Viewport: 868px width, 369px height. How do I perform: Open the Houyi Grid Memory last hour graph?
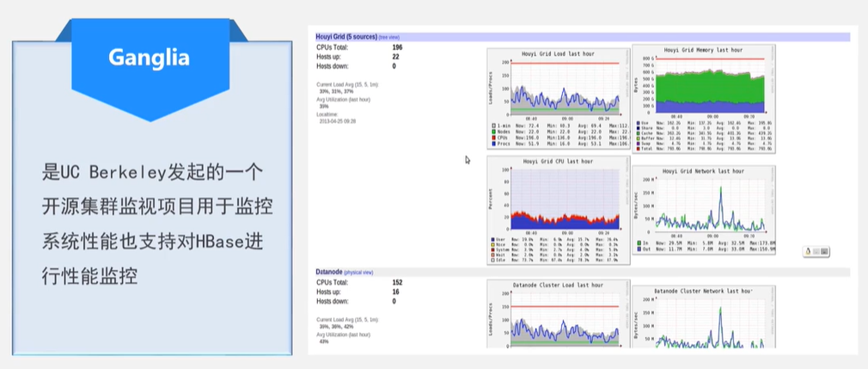point(704,99)
